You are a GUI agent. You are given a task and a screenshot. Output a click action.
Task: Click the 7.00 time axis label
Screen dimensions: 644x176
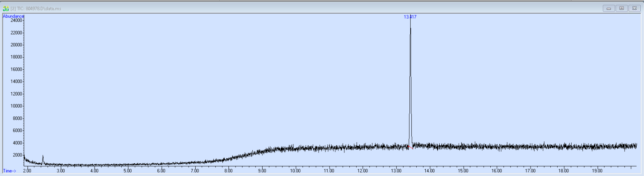tap(195, 170)
